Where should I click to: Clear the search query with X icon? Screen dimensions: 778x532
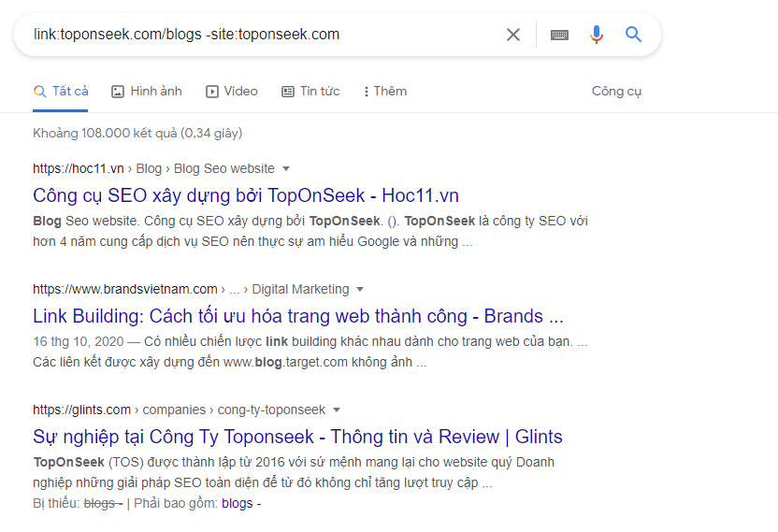[x=512, y=35]
